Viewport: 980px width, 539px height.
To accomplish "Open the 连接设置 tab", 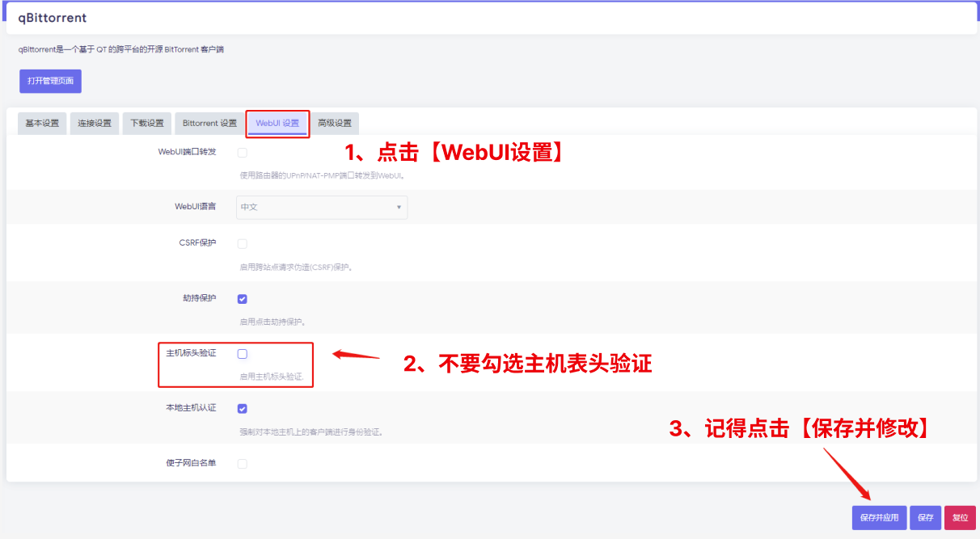I will [x=95, y=123].
